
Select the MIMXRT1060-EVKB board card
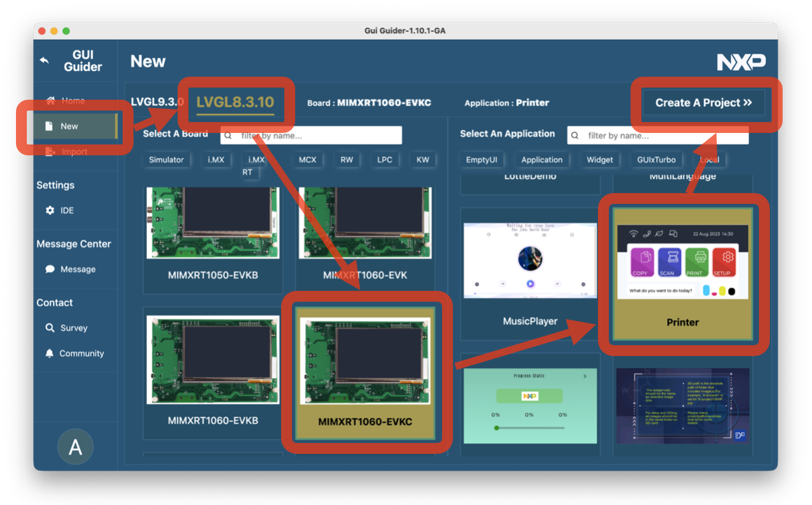pos(213,373)
